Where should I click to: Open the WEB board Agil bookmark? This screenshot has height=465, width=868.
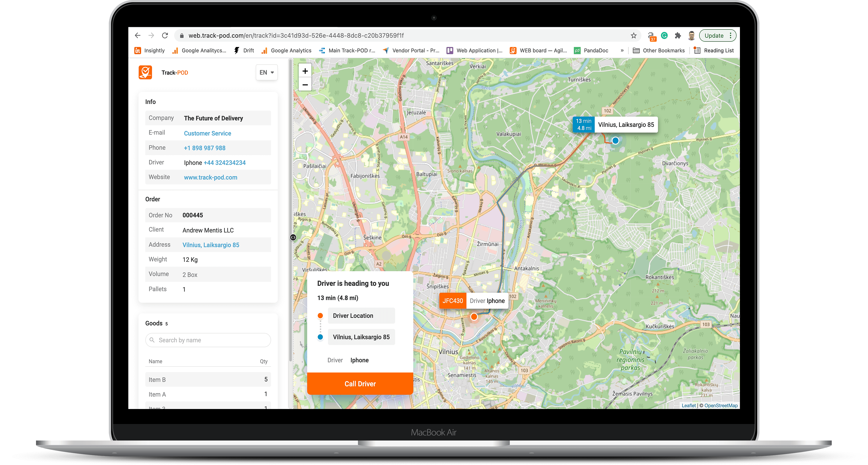(x=538, y=50)
